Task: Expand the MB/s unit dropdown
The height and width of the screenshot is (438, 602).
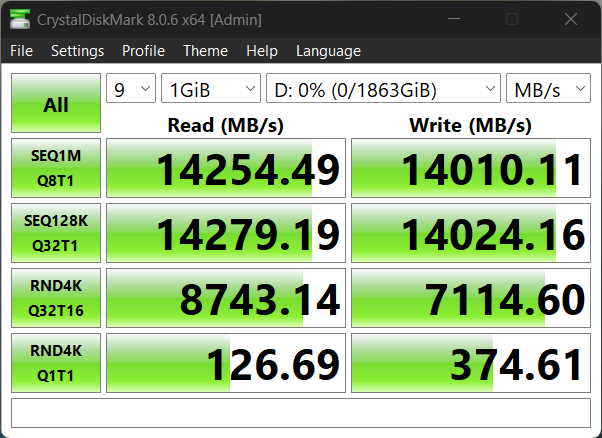Action: click(548, 88)
